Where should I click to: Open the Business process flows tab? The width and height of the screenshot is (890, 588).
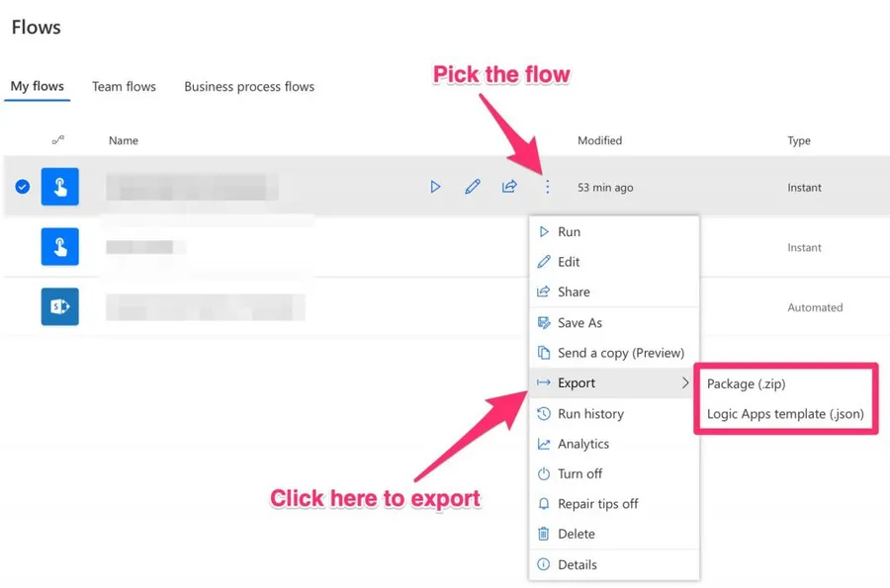(249, 87)
